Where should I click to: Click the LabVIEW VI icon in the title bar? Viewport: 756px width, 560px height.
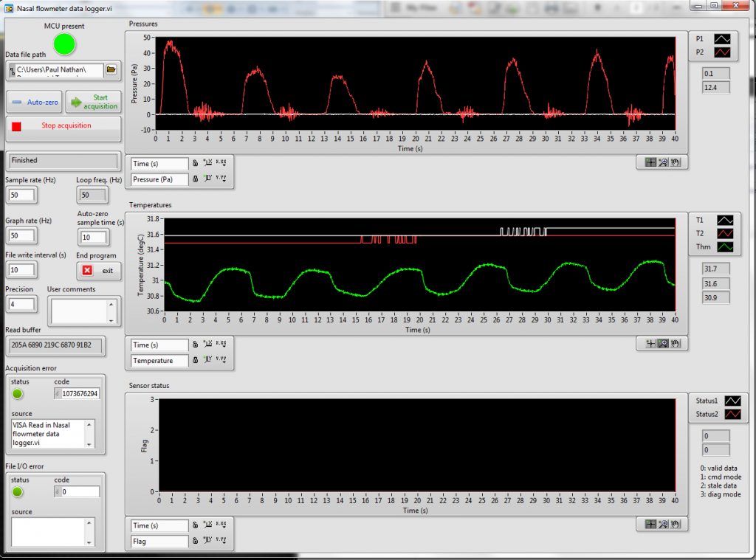pos(9,8)
